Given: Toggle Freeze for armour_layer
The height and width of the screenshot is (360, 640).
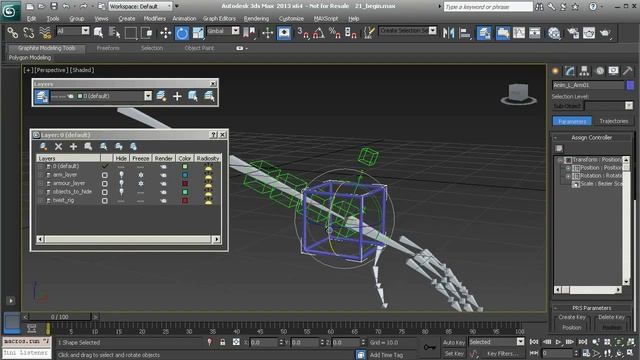Looking at the screenshot, I should click(141, 184).
